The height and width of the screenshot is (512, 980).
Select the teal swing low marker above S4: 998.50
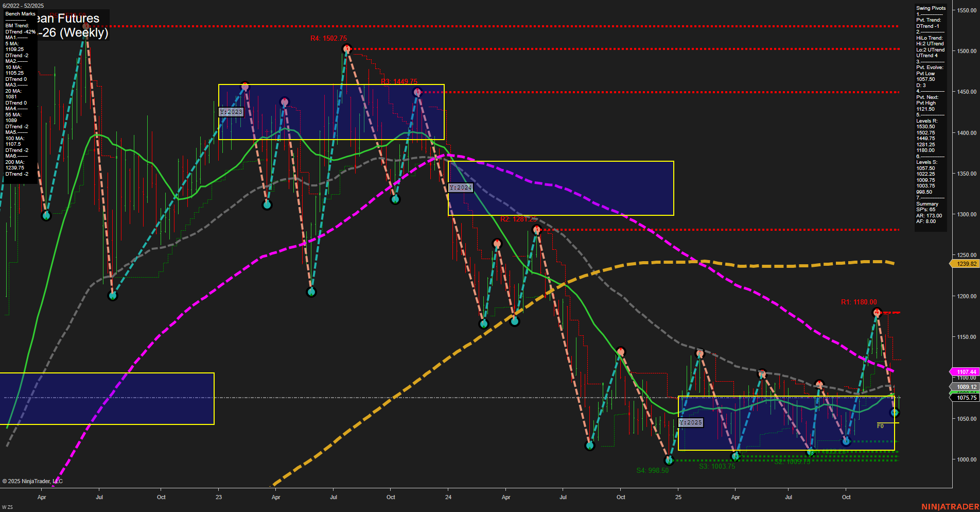669,461
